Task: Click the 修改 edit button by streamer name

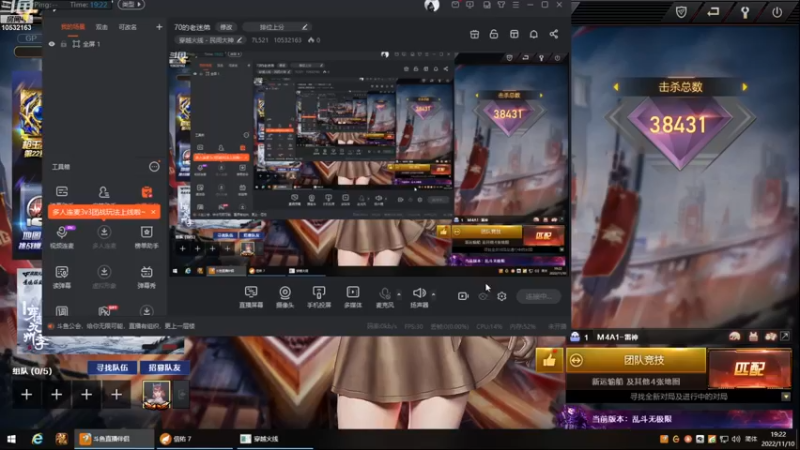Action: [x=226, y=27]
